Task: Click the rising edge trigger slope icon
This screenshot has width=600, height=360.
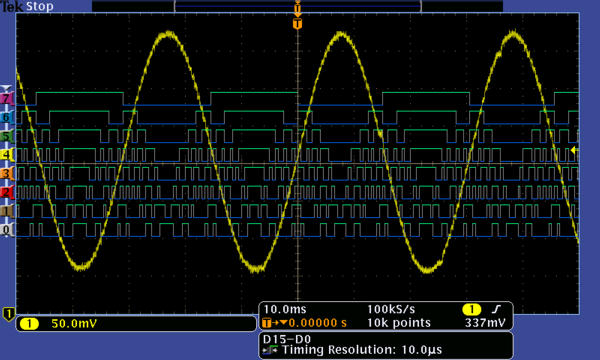Action: [x=496, y=309]
